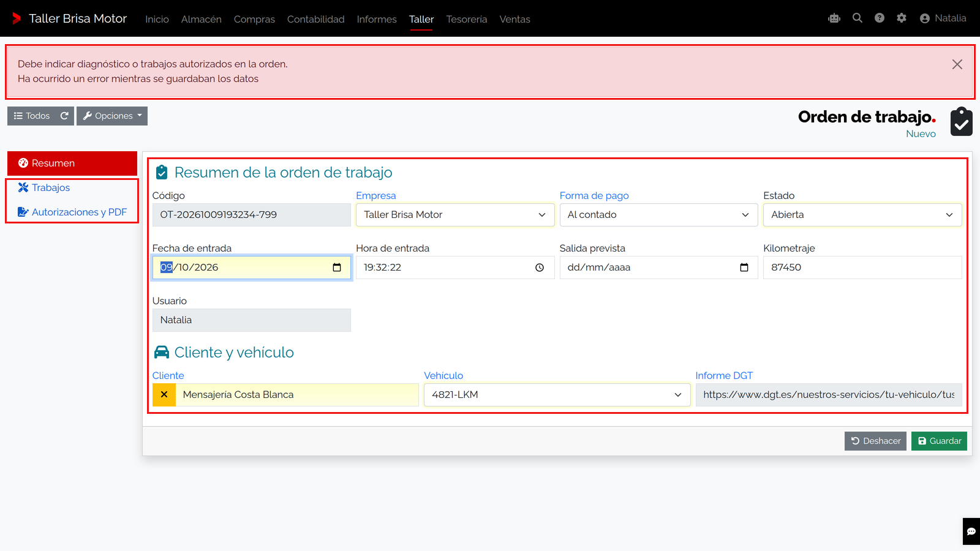This screenshot has width=980, height=551.
Task: Open Informes menu
Action: (x=377, y=19)
